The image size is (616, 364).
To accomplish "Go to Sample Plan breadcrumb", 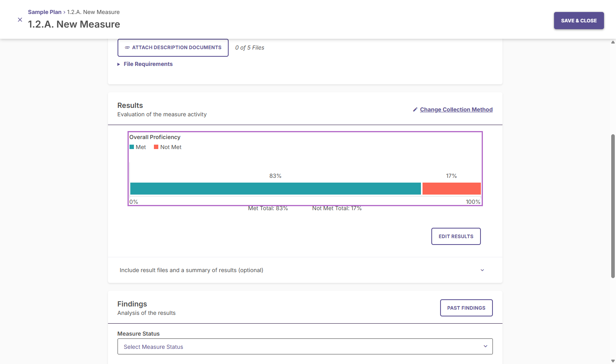I will pyautogui.click(x=45, y=12).
